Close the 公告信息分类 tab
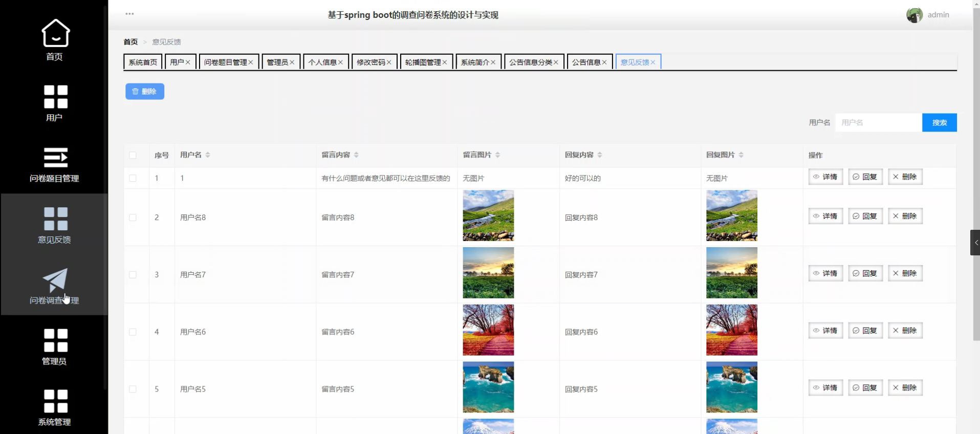The height and width of the screenshot is (434, 980). [x=556, y=62]
